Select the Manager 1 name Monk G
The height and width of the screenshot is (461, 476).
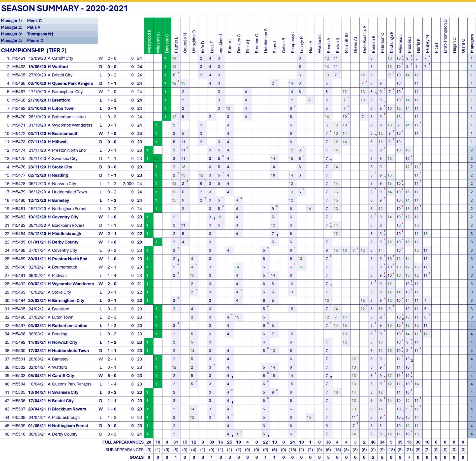(x=34, y=21)
